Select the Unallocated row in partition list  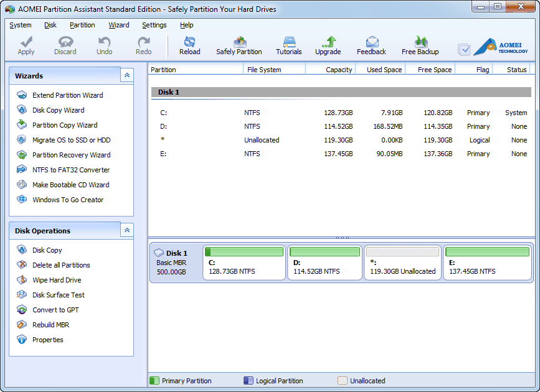pyautogui.click(x=341, y=140)
